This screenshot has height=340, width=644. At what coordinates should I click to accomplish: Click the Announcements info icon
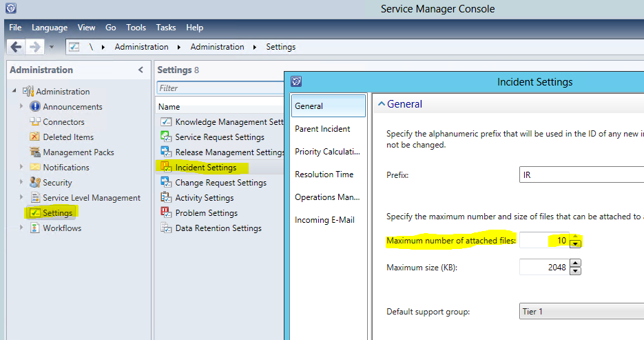pyautogui.click(x=35, y=107)
